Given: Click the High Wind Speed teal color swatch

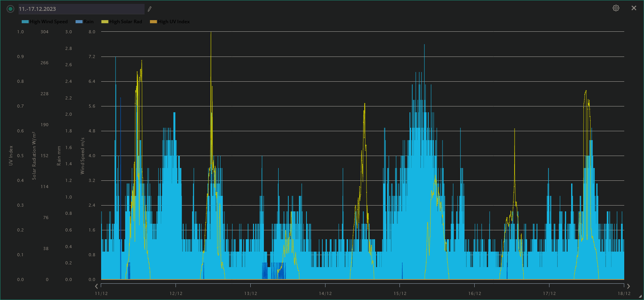Looking at the screenshot, I should point(25,22).
